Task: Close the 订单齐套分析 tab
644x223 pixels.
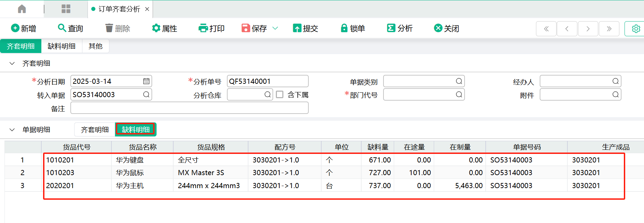Action: click(147, 9)
